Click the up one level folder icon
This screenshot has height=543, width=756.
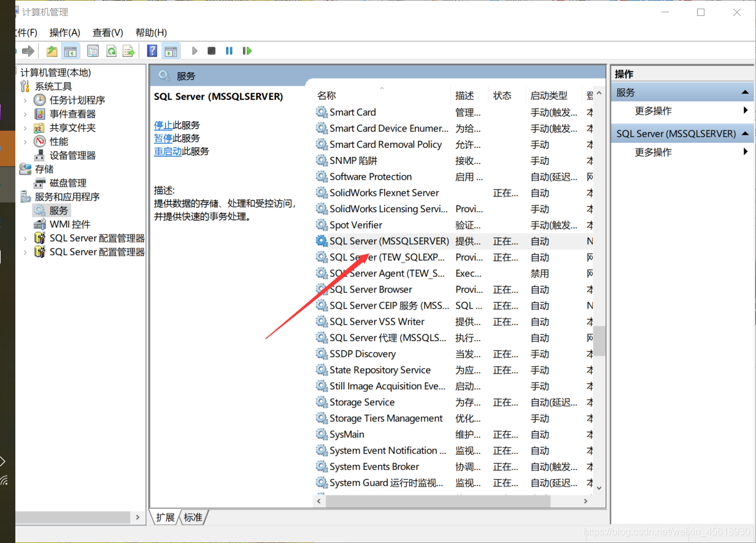52,51
